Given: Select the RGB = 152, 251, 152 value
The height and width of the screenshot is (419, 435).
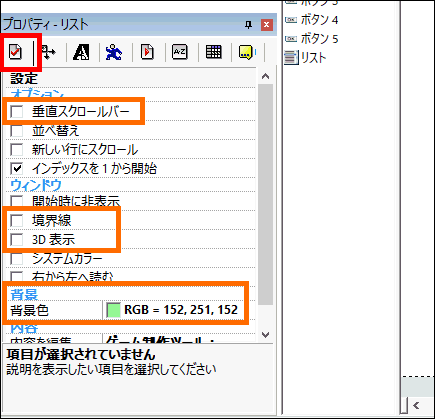Looking at the screenshot, I should pos(181,310).
